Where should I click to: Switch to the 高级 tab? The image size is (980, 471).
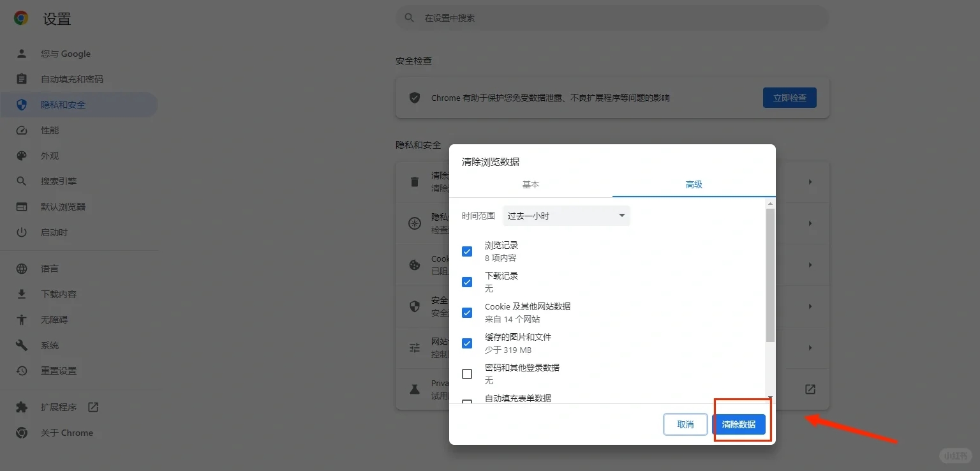pos(694,184)
